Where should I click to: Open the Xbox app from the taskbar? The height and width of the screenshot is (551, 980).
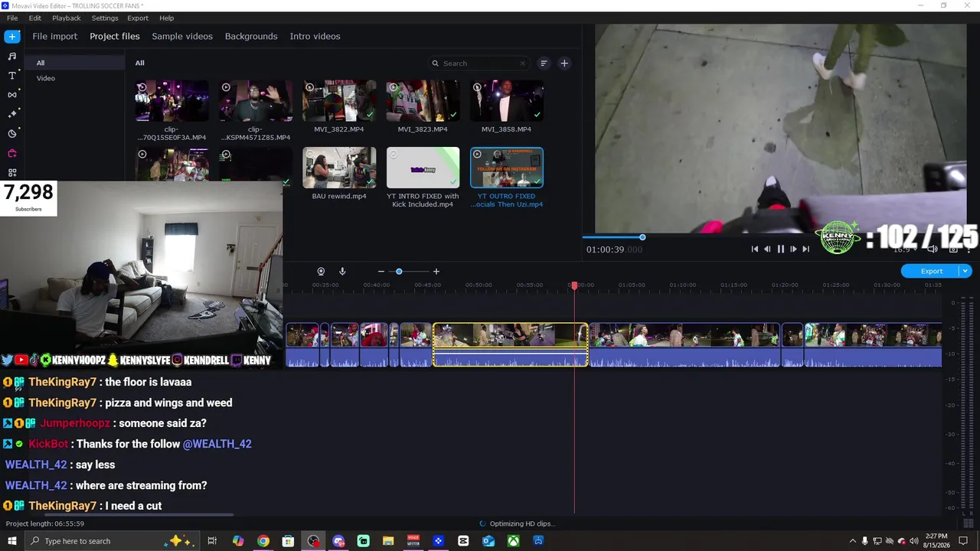pos(514,541)
